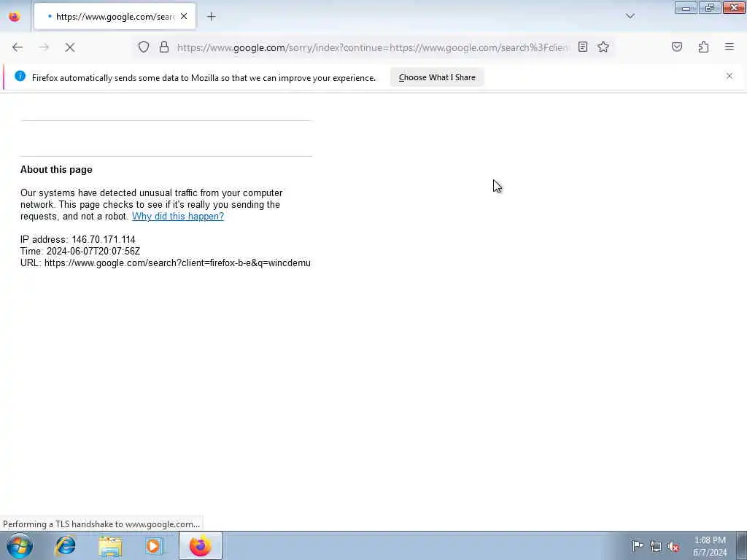Open a new tab with plus button
This screenshot has width=747, height=560.
coord(212,17)
